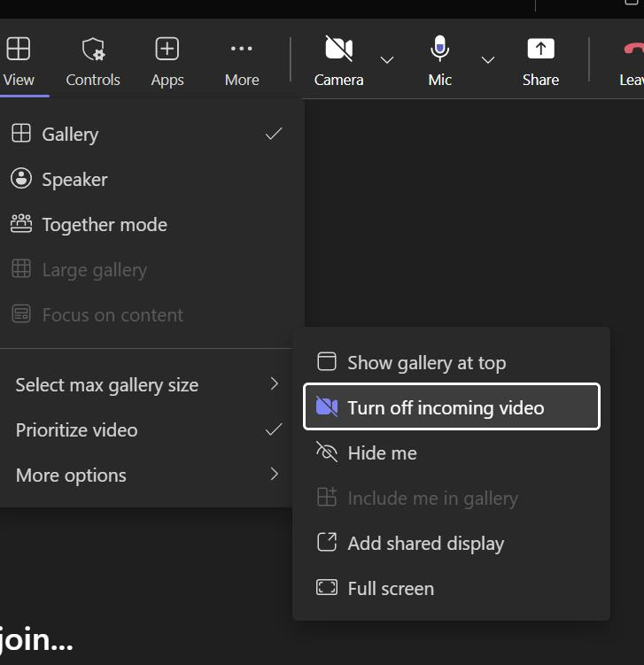Click the Large gallery grid icon
The width and height of the screenshot is (644, 665).
tap(21, 268)
